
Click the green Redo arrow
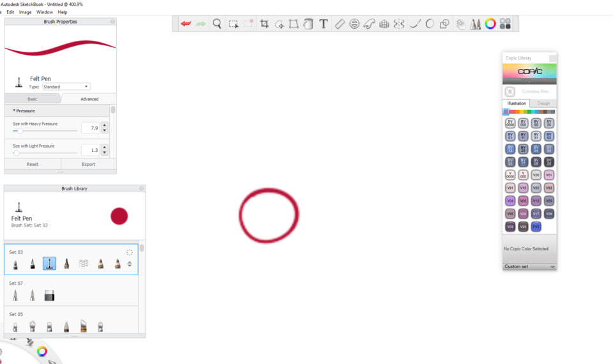[x=201, y=24]
